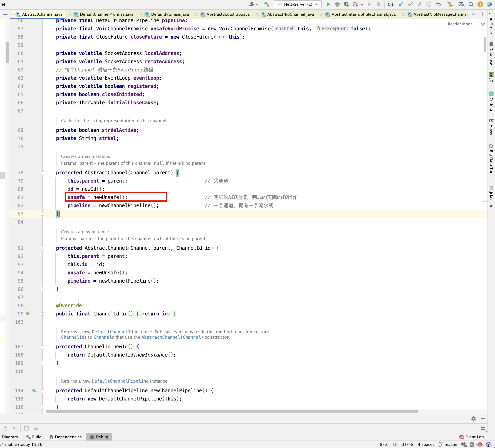Follow the DefaultChannelId doc link
The image size is (495, 448).
(x=112, y=332)
